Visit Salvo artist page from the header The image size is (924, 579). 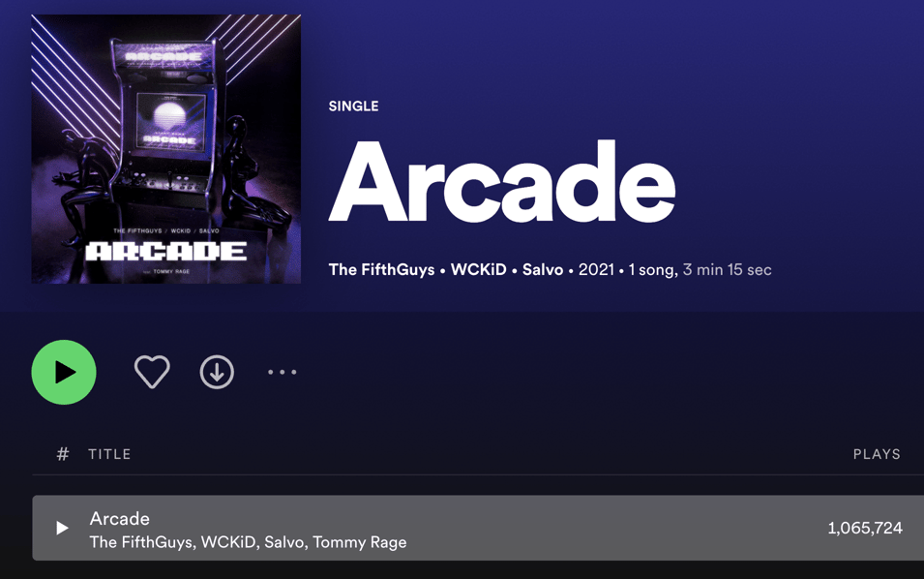tap(543, 269)
